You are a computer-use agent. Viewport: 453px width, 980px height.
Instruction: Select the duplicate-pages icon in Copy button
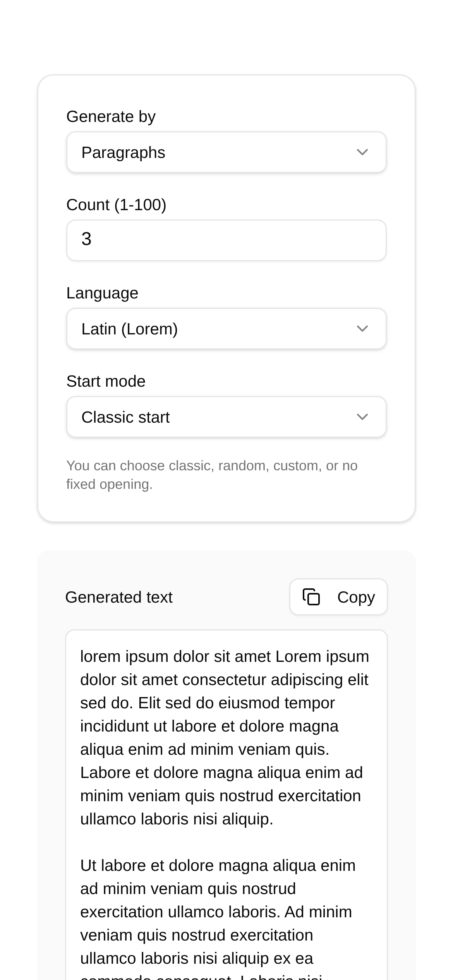tap(312, 597)
